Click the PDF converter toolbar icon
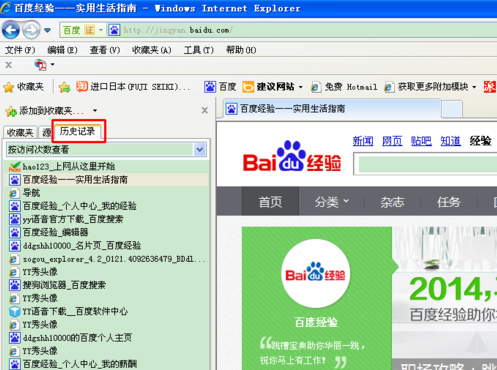 (x=40, y=65)
